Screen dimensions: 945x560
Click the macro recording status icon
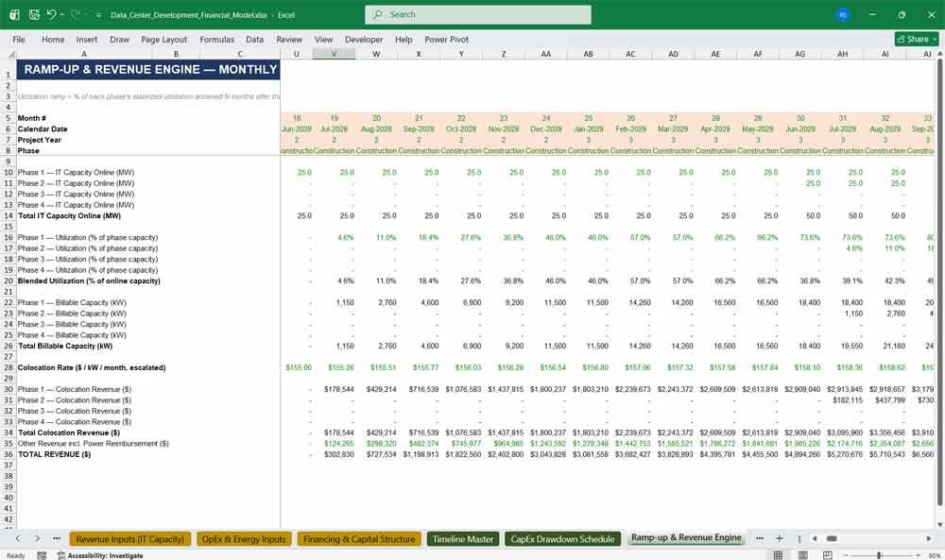click(42, 555)
